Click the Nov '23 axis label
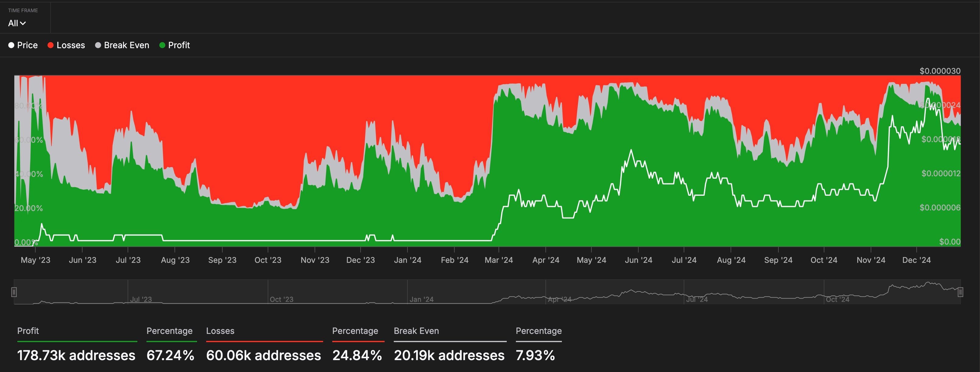Viewport: 980px width, 372px height. coord(315,260)
